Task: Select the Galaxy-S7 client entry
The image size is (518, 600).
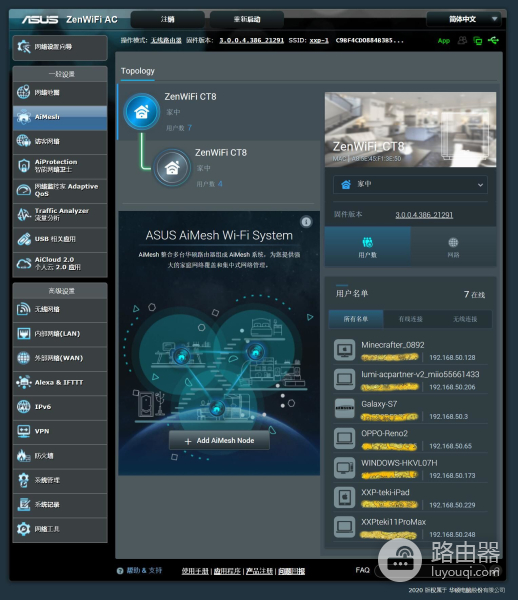Action: coord(410,409)
